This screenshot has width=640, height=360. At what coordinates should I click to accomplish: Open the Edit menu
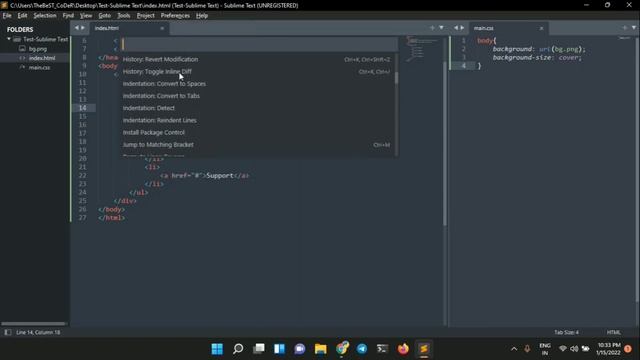click(x=22, y=16)
